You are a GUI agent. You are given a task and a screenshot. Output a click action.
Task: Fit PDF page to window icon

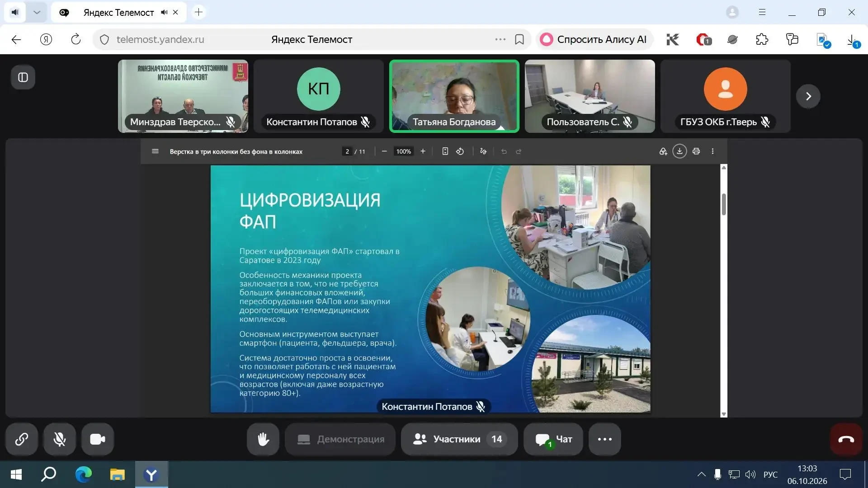(445, 151)
